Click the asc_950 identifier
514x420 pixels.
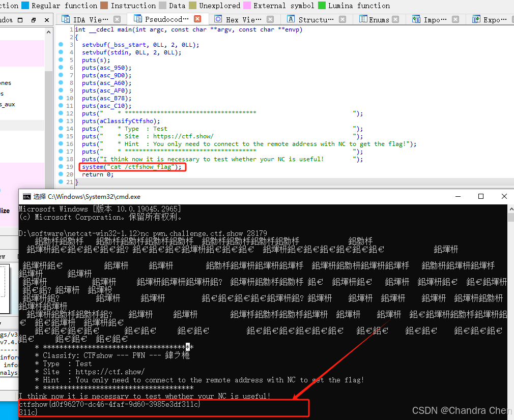coord(112,68)
